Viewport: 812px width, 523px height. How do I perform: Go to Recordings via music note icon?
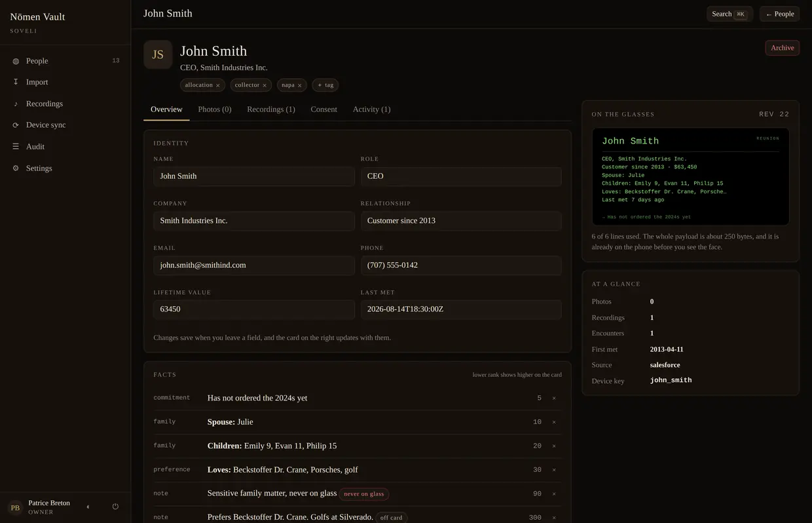pos(16,104)
